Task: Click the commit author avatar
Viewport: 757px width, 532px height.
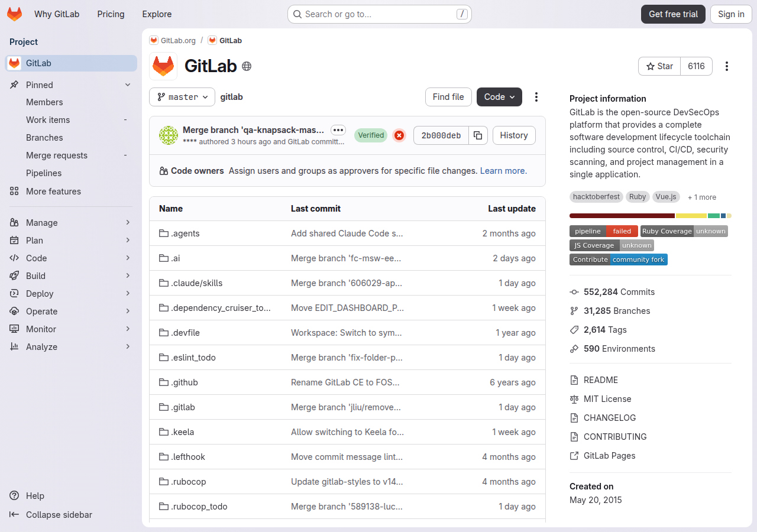Action: [x=169, y=135]
